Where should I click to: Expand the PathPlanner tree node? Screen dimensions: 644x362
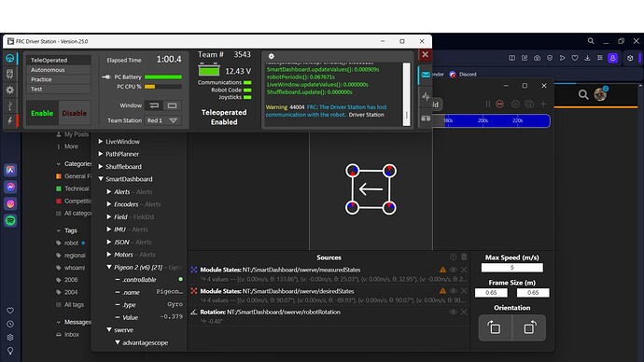(101, 154)
